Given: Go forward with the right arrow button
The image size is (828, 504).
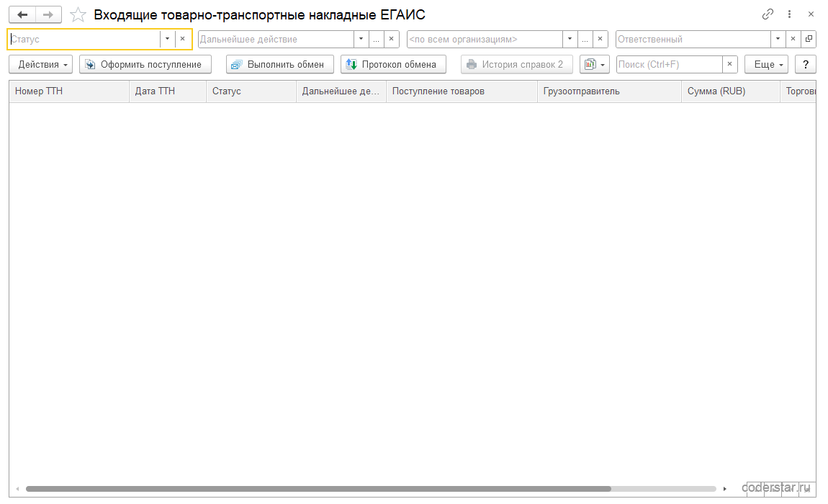Looking at the screenshot, I should [x=48, y=15].
